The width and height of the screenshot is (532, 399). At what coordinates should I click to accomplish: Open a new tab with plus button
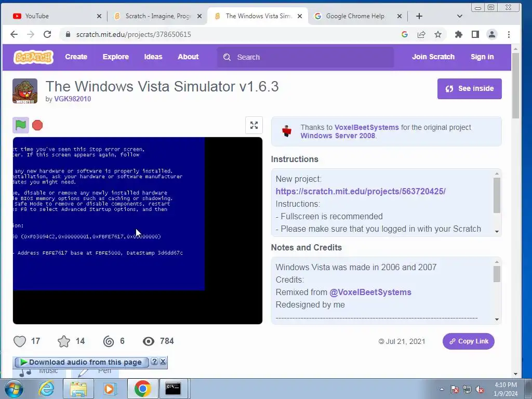pos(419,16)
